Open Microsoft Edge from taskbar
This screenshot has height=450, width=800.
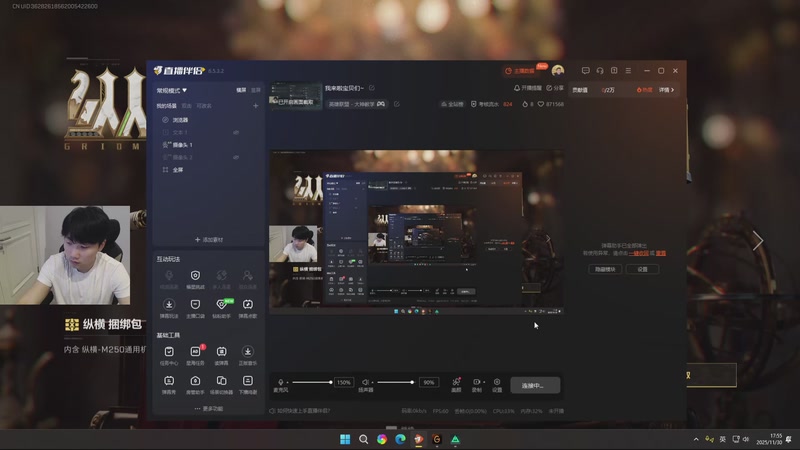400,439
